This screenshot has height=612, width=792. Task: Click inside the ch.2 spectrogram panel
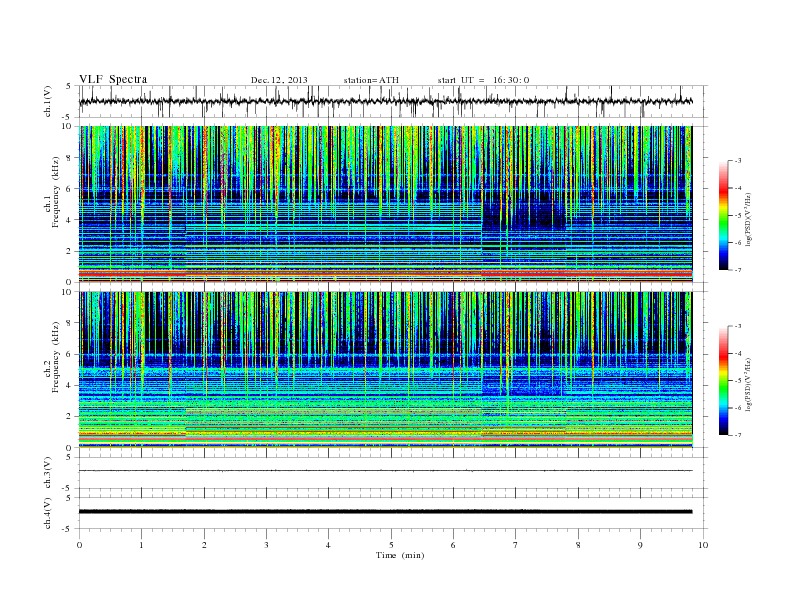(393, 370)
